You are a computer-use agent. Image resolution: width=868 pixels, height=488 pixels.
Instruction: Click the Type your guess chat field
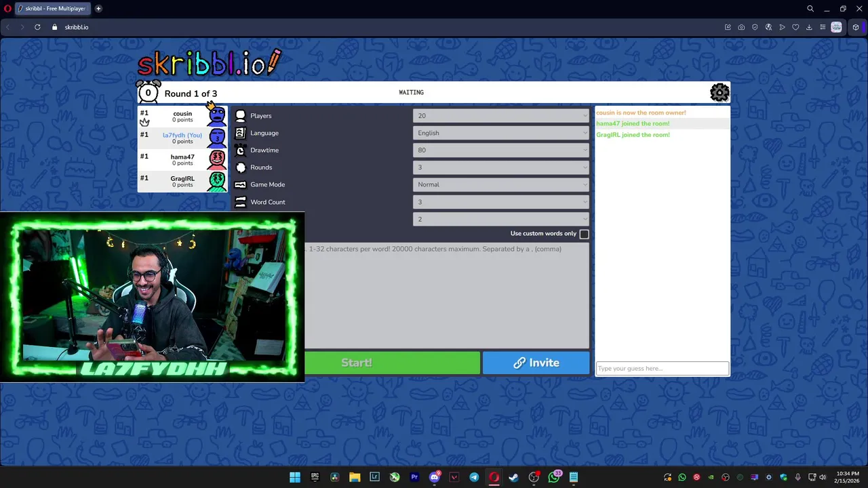(662, 369)
